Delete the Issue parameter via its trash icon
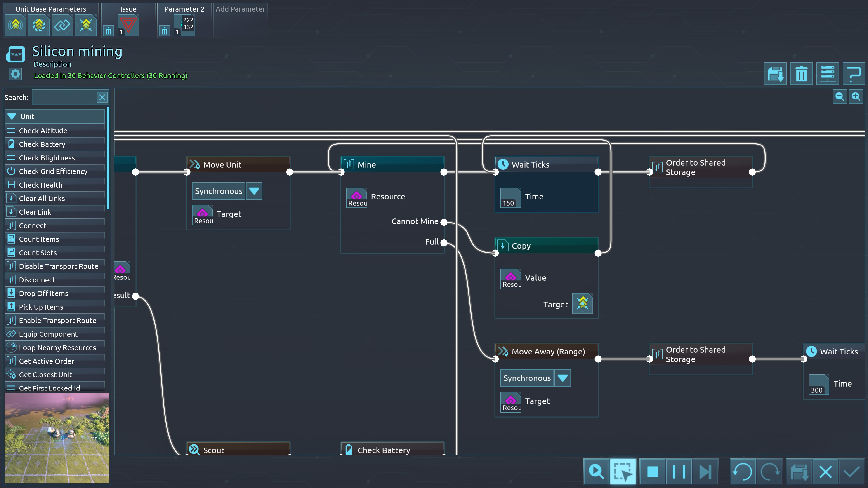The width and height of the screenshot is (868, 488). pyautogui.click(x=108, y=31)
